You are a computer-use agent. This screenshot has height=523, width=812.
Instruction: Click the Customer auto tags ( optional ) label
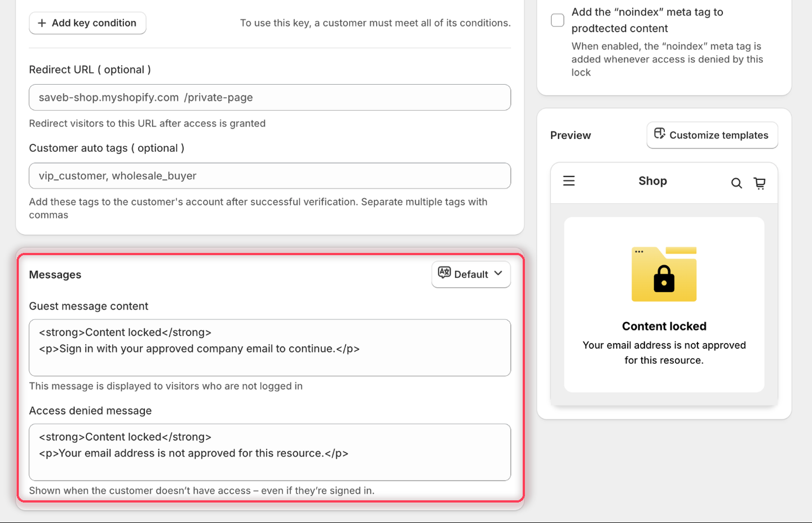point(107,148)
